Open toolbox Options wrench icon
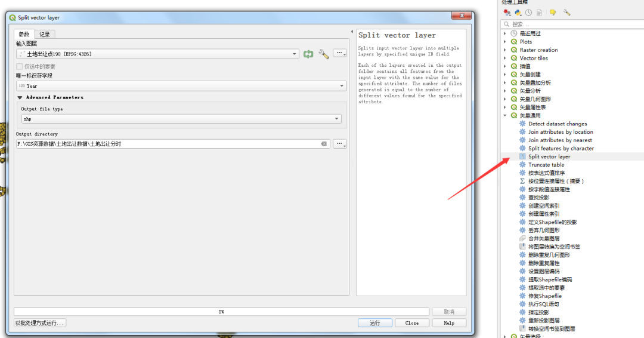The width and height of the screenshot is (644, 338). [x=567, y=13]
